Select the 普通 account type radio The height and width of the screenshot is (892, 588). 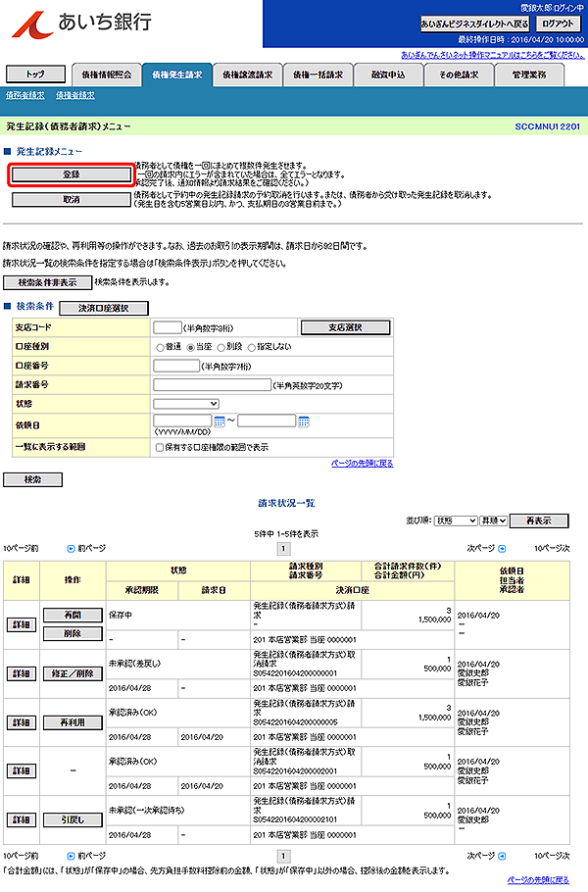tap(160, 347)
